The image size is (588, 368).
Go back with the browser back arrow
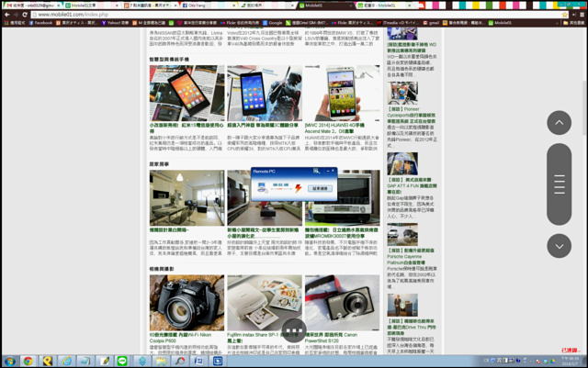(x=7, y=15)
